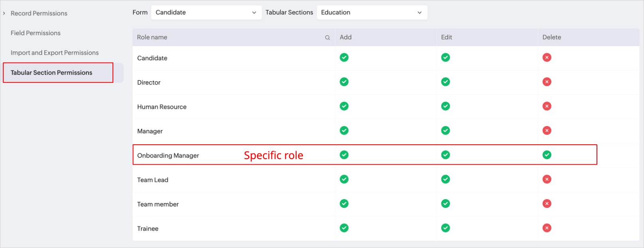Open the Tabular Sections dropdown showing Education
Viewport: 644px width, 248px height.
click(x=371, y=12)
